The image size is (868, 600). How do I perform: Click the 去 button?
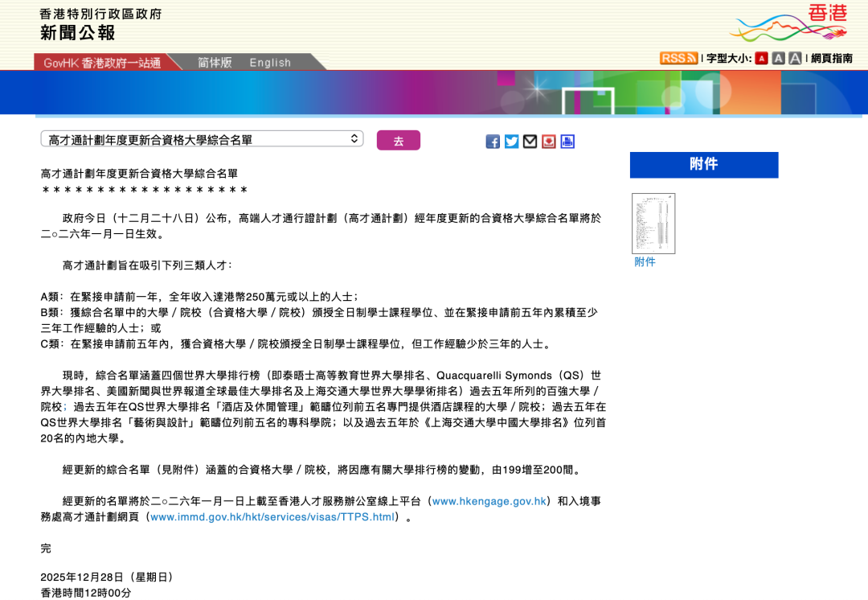399,140
